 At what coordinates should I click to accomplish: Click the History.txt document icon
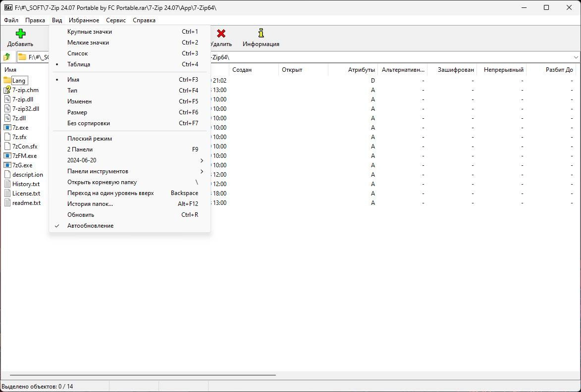click(7, 184)
